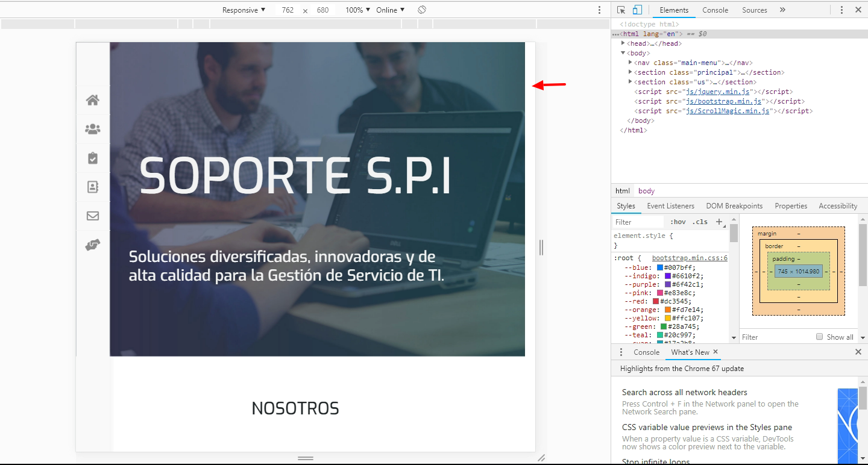
Task: Open the 100% zoom dropdown
Action: [358, 10]
